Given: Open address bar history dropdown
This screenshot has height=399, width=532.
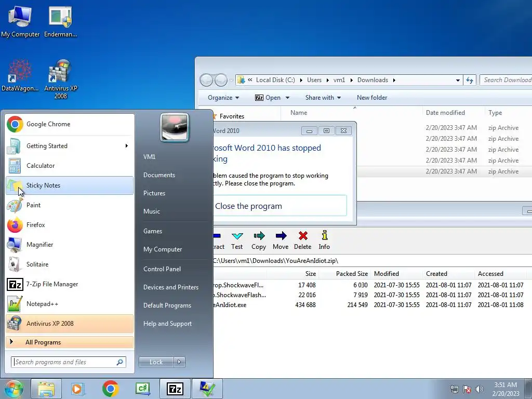Looking at the screenshot, I should [458, 81].
